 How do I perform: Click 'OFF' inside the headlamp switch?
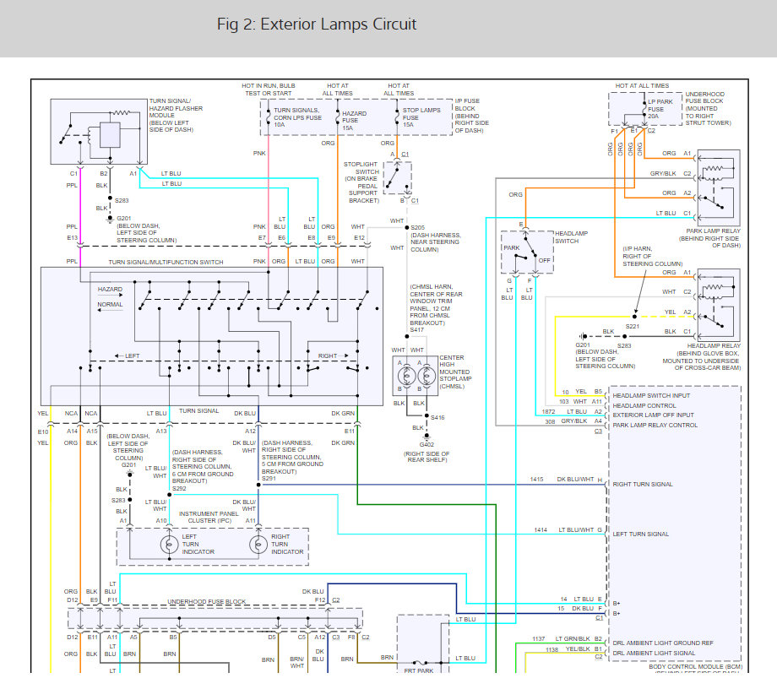(544, 260)
